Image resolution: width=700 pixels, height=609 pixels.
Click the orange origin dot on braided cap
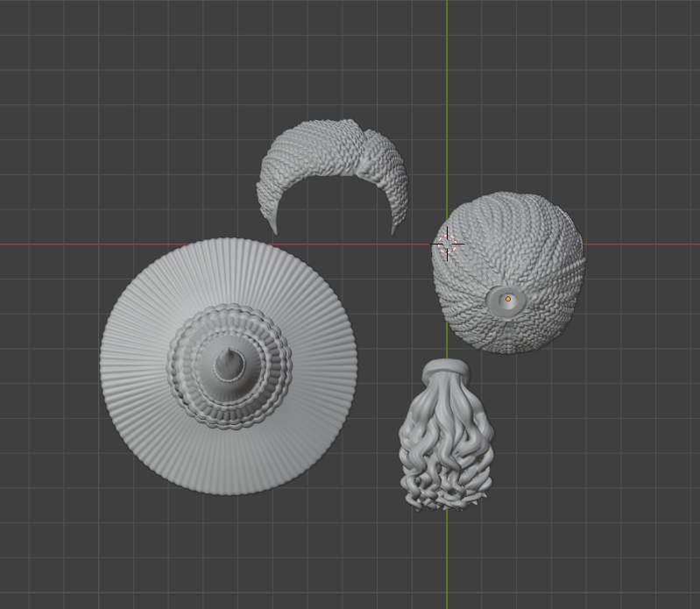(x=507, y=300)
